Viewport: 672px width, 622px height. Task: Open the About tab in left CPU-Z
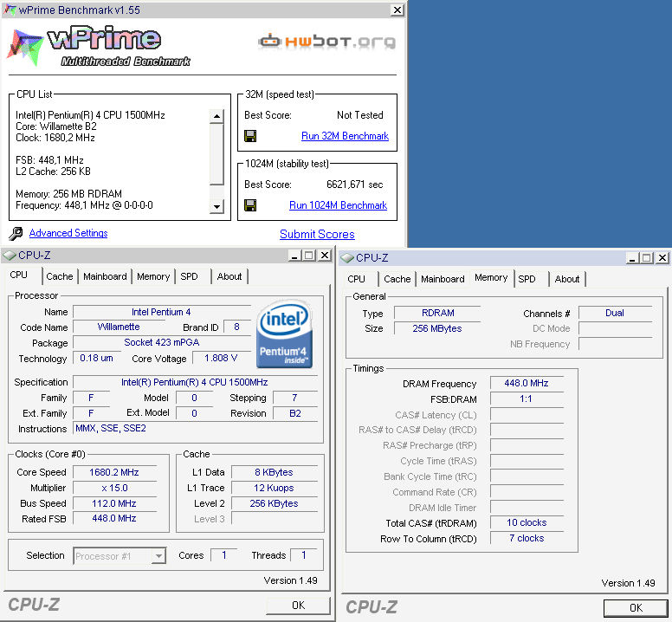pyautogui.click(x=229, y=276)
